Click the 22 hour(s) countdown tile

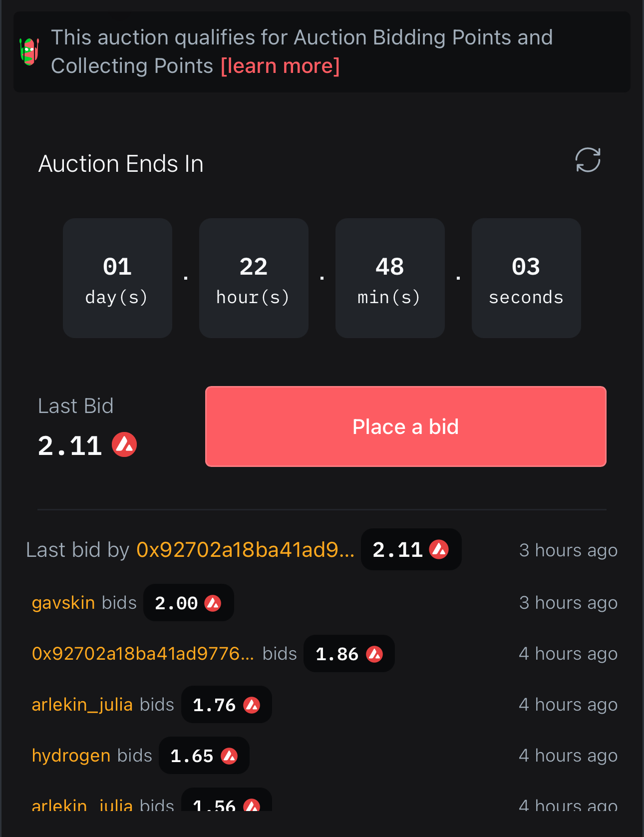coord(254,278)
